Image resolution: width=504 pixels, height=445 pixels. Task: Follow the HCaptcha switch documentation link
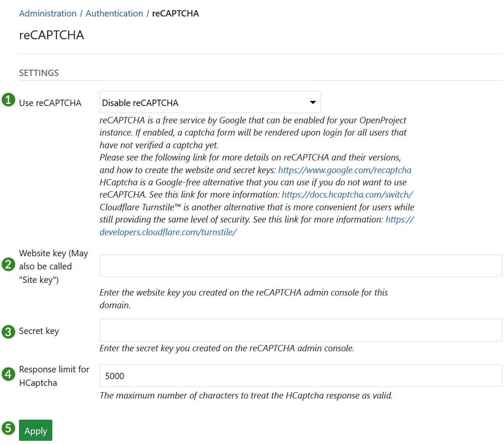[x=347, y=195]
